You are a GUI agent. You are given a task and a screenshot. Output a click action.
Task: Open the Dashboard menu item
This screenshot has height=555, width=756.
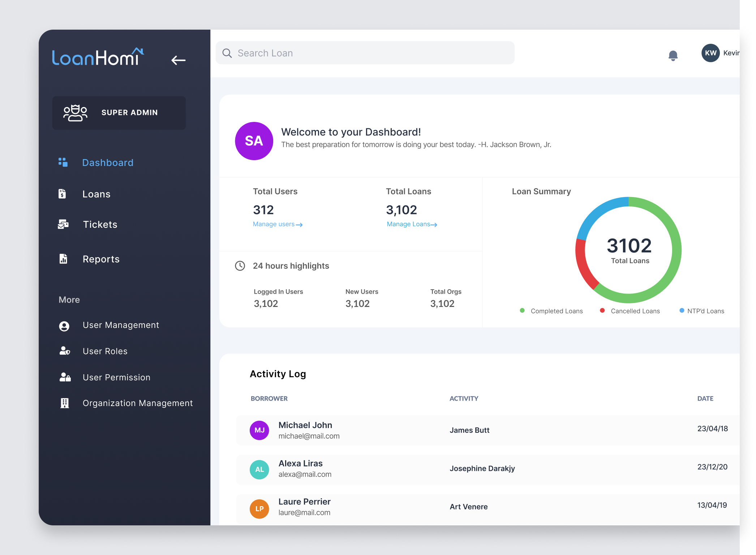(108, 163)
